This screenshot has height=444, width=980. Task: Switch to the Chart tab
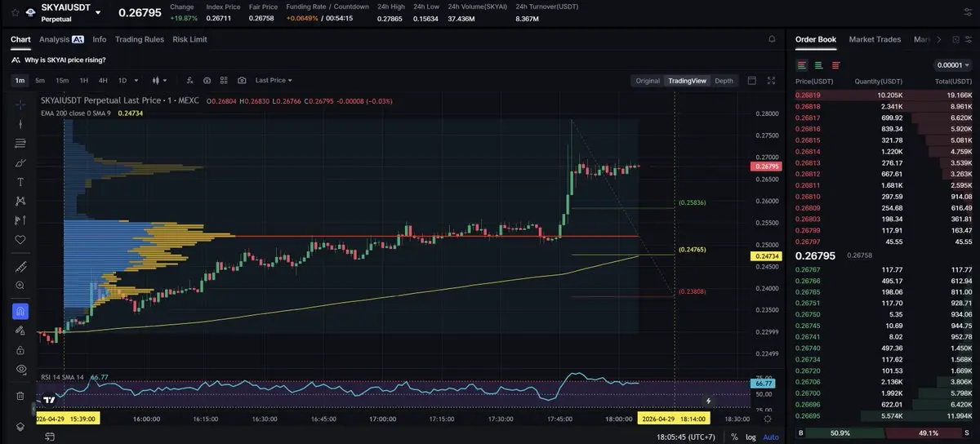(x=20, y=39)
